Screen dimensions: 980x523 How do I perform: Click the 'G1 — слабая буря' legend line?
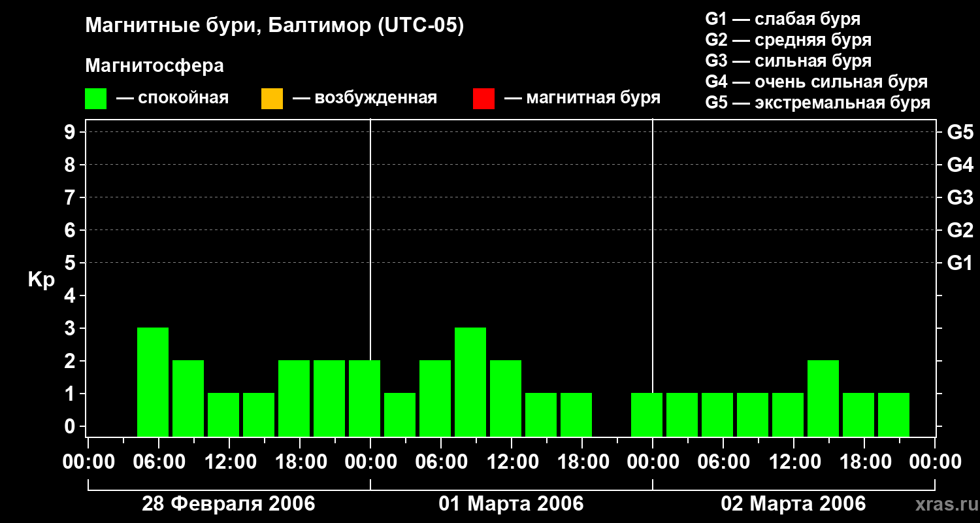[783, 18]
